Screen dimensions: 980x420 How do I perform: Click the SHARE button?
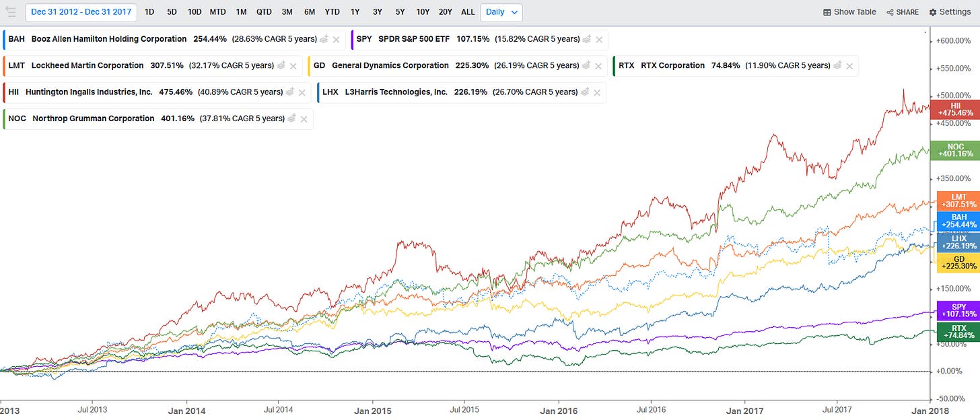click(x=903, y=12)
